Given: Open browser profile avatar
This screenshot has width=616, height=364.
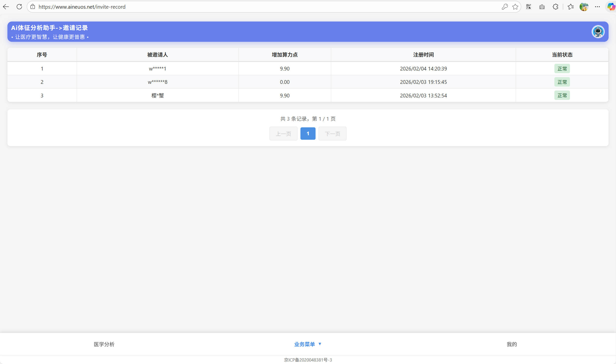Looking at the screenshot, I should (x=584, y=7).
